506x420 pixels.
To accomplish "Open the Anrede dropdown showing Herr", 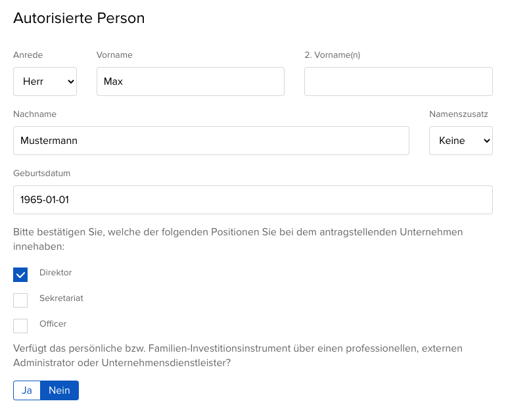I will click(45, 82).
